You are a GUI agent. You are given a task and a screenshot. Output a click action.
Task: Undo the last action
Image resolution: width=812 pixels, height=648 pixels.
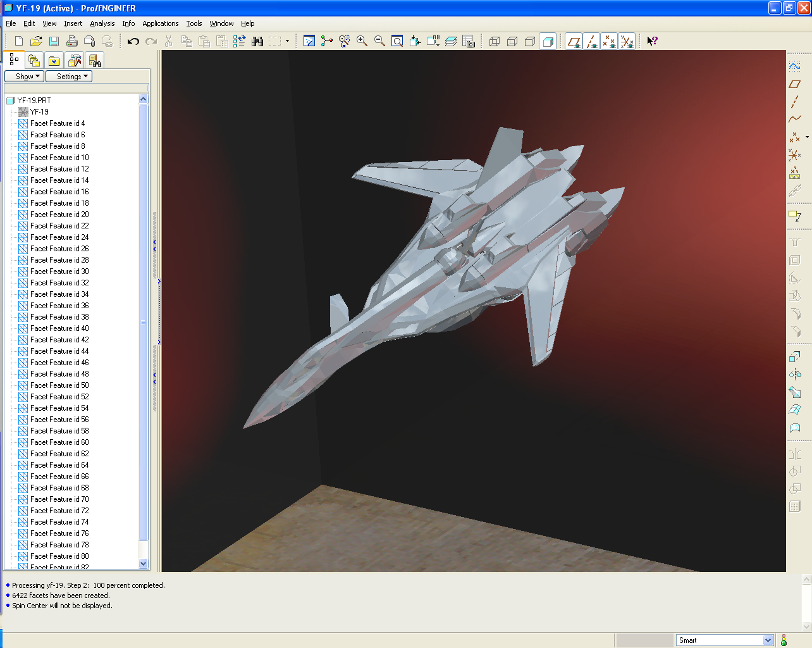coord(133,41)
